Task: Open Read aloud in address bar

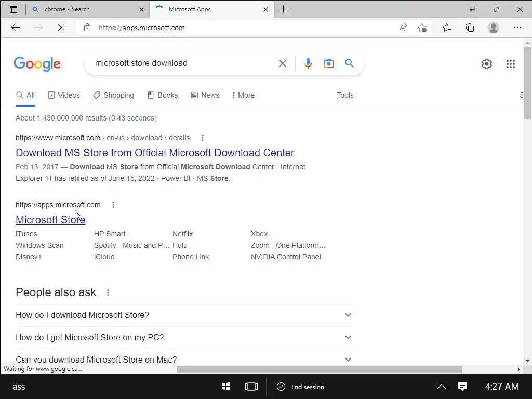Action: pos(403,28)
